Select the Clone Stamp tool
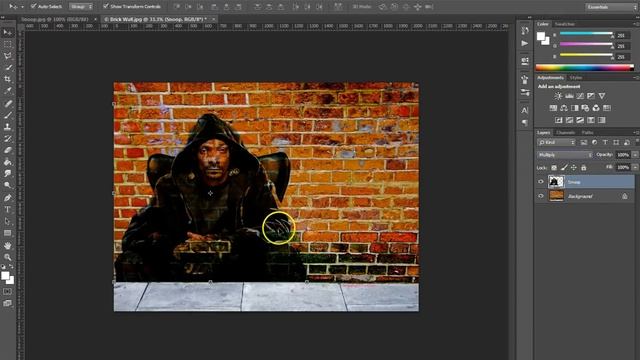 [x=8, y=127]
